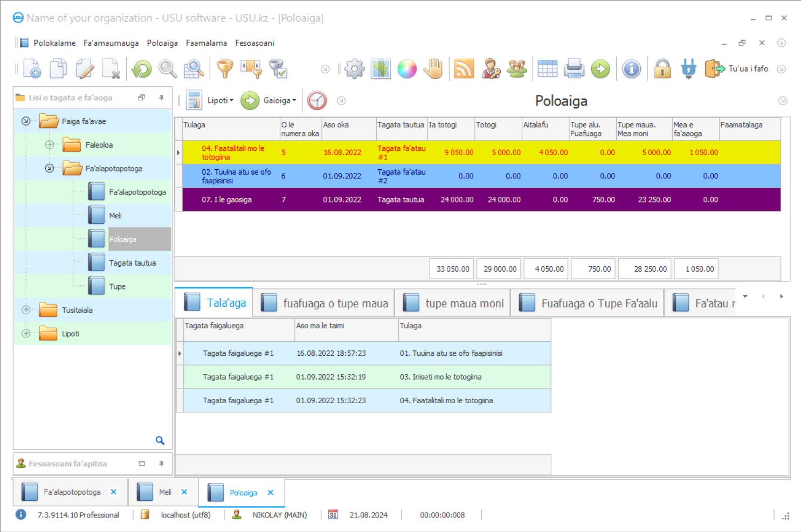Viewport: 801px width, 532px height.
Task: Click the padlock icon in toolbar
Action: tap(662, 69)
